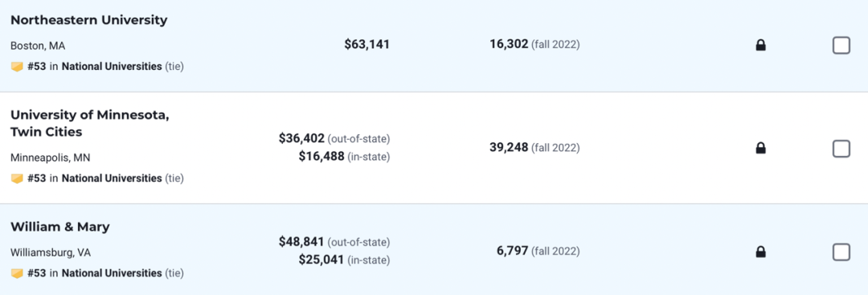Image resolution: width=868 pixels, height=295 pixels.
Task: Click the lock icon for Northeastern University
Action: point(760,45)
